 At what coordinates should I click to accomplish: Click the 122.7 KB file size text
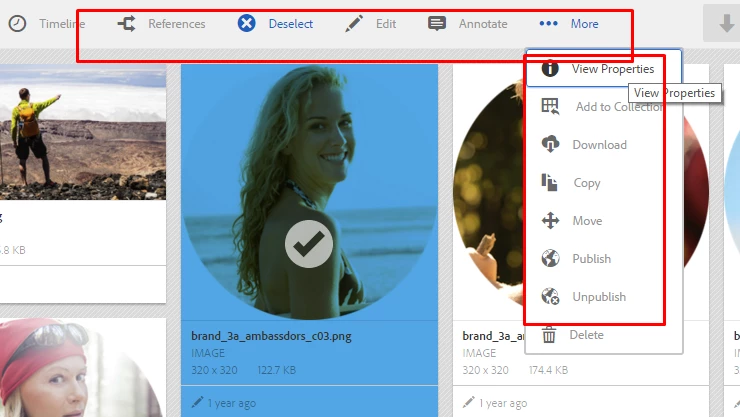277,370
